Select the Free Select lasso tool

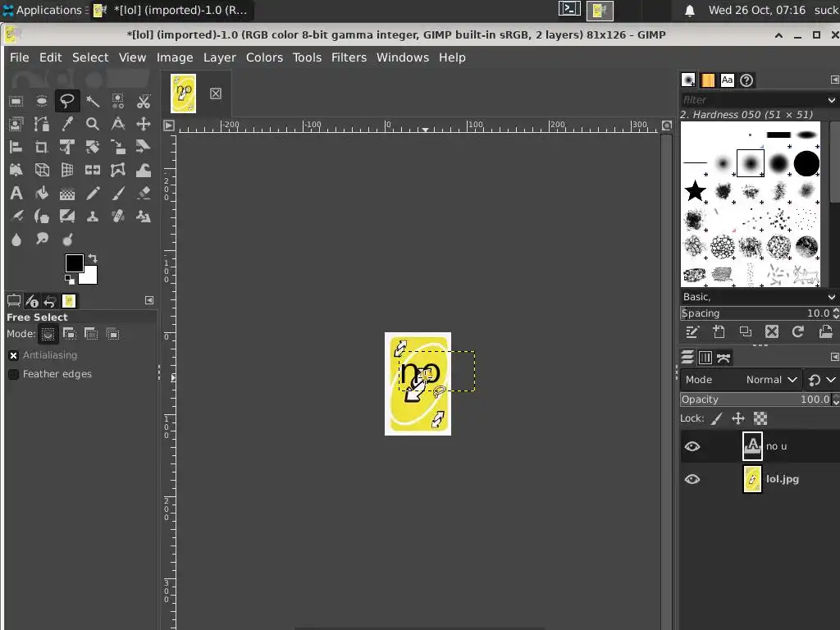pyautogui.click(x=67, y=101)
